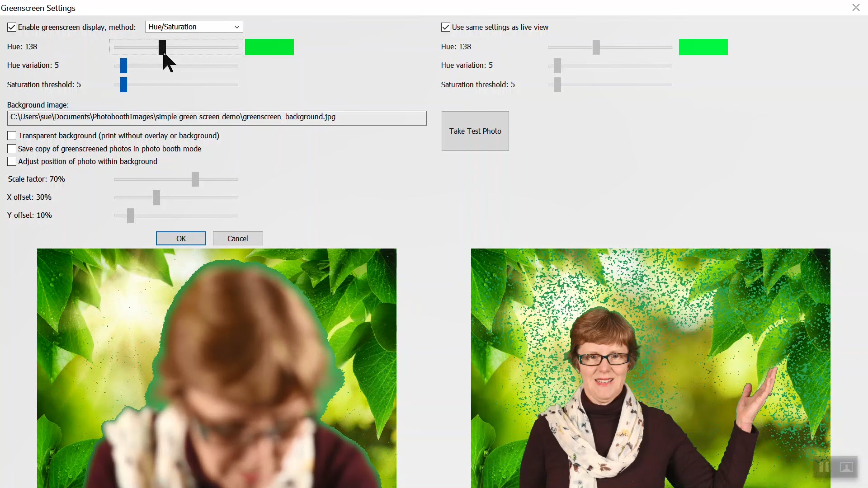The width and height of the screenshot is (868, 488).
Task: Open the Hue/Saturation method dropdown
Action: (x=194, y=27)
